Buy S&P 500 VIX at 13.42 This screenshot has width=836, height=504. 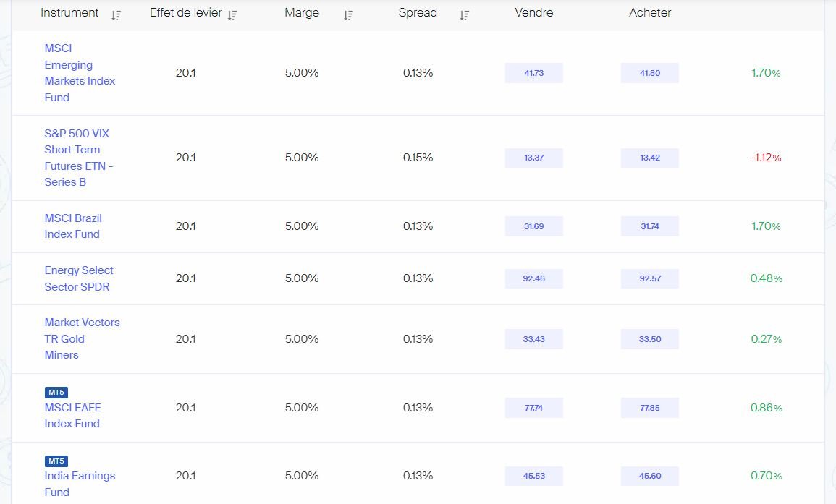pyautogui.click(x=650, y=158)
